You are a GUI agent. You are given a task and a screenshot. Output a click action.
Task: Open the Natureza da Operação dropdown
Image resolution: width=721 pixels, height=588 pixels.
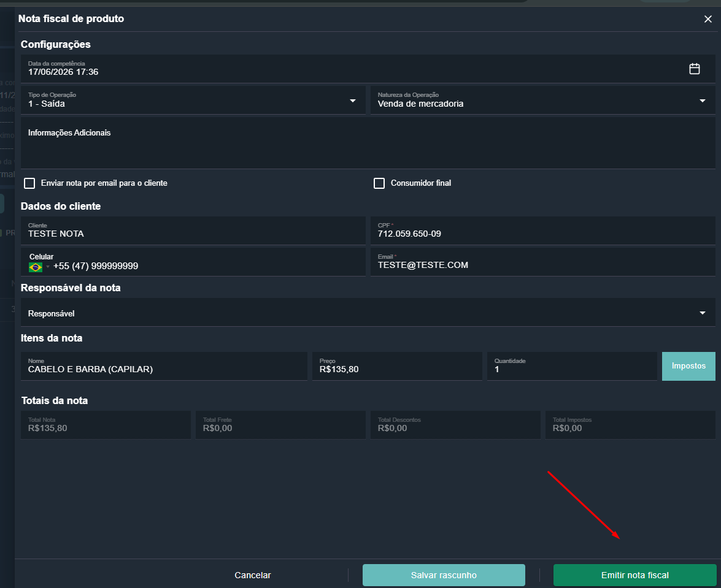coord(542,100)
